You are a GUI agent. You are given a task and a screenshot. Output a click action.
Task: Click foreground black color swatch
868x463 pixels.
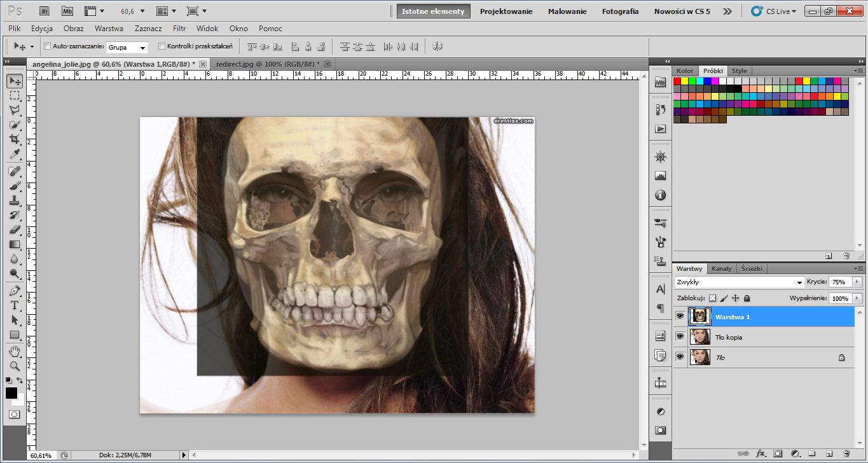pos(11,393)
